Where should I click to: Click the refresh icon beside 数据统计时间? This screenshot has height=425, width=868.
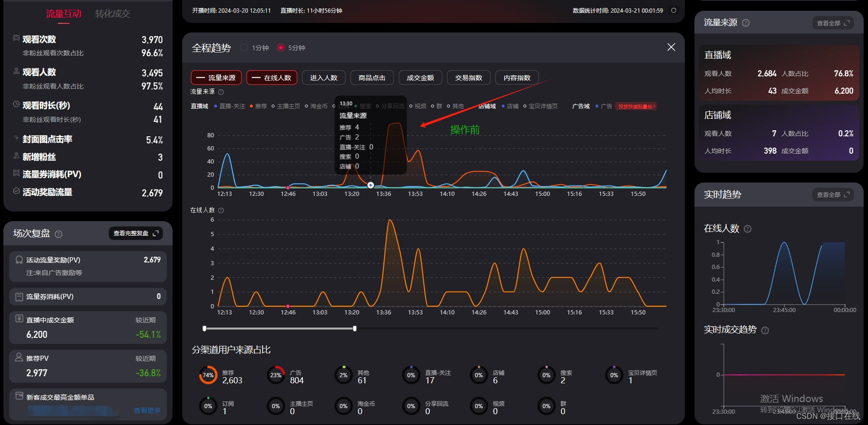(674, 10)
